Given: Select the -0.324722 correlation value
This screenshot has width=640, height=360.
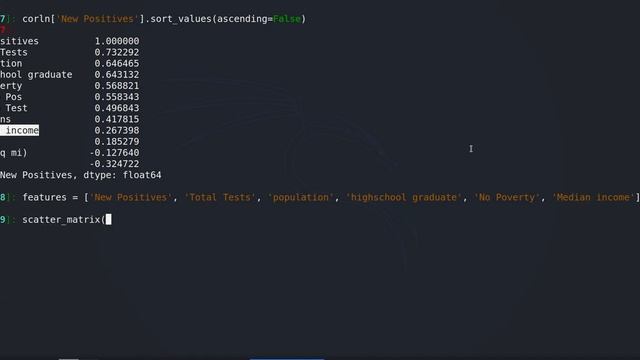Looking at the screenshot, I should pyautogui.click(x=114, y=164).
